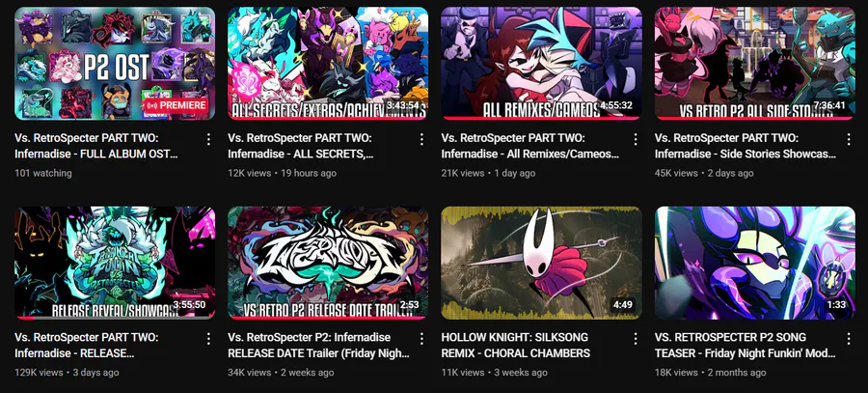Viewport: 868px width, 393px height.
Task: Open the 1:33 song teaser thumbnail
Action: tap(754, 263)
